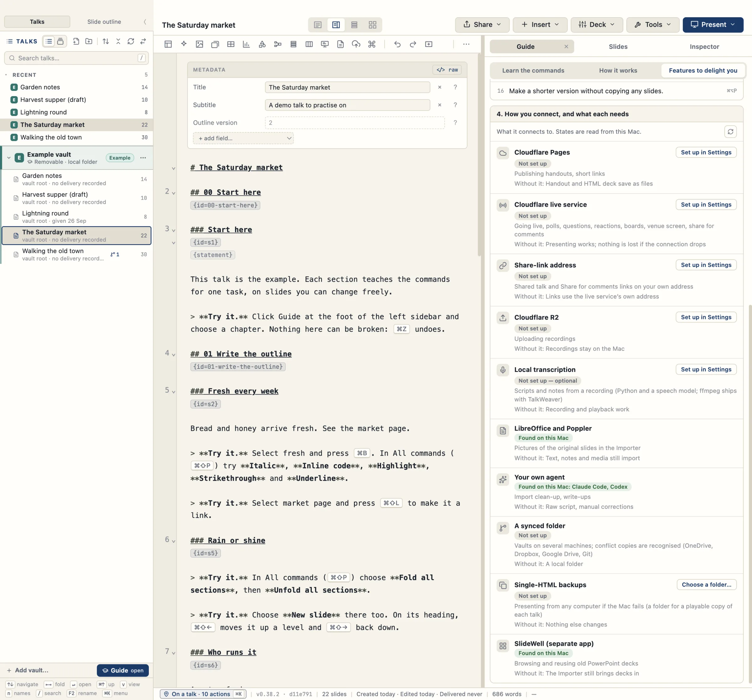752x700 pixels.
Task: Switch to Learn the commands tab
Action: coord(533,71)
